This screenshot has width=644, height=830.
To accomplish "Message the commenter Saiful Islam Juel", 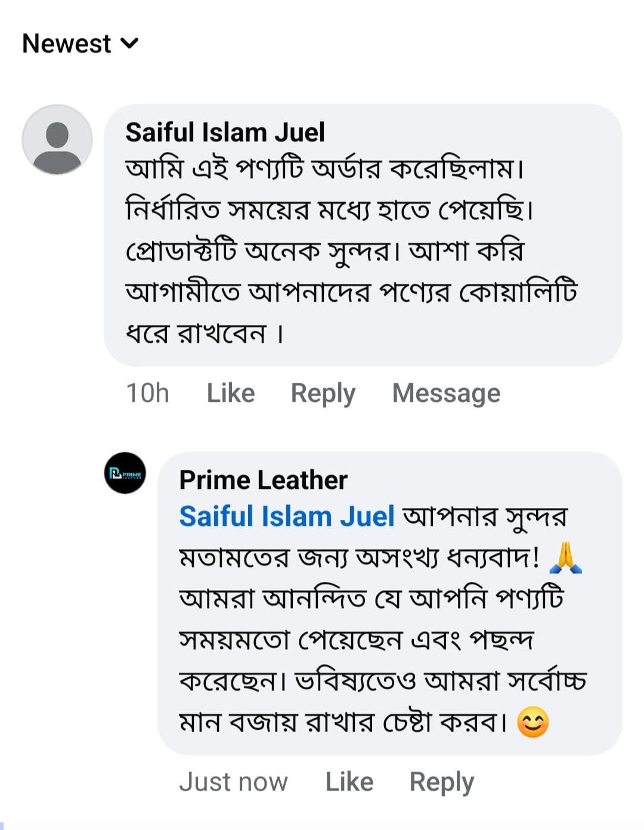I will click(446, 394).
